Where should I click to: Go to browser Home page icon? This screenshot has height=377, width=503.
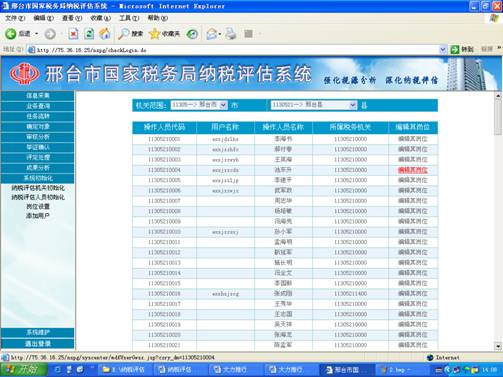tap(105, 34)
